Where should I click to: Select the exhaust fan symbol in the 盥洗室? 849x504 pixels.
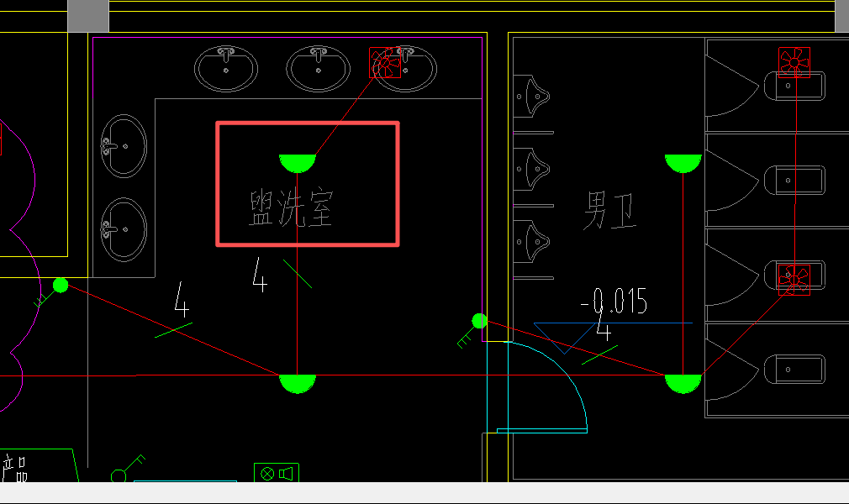(x=385, y=63)
